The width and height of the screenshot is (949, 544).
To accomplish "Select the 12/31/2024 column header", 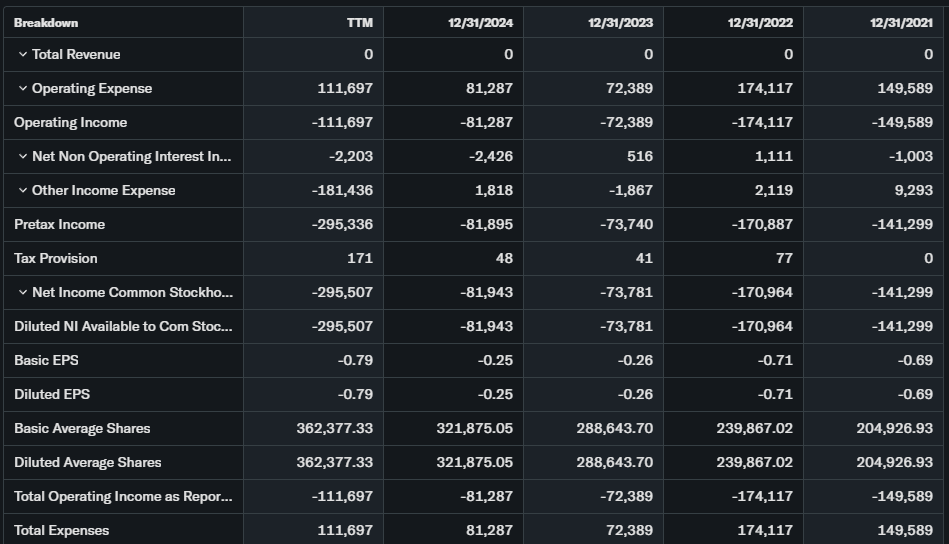I will (x=480, y=22).
